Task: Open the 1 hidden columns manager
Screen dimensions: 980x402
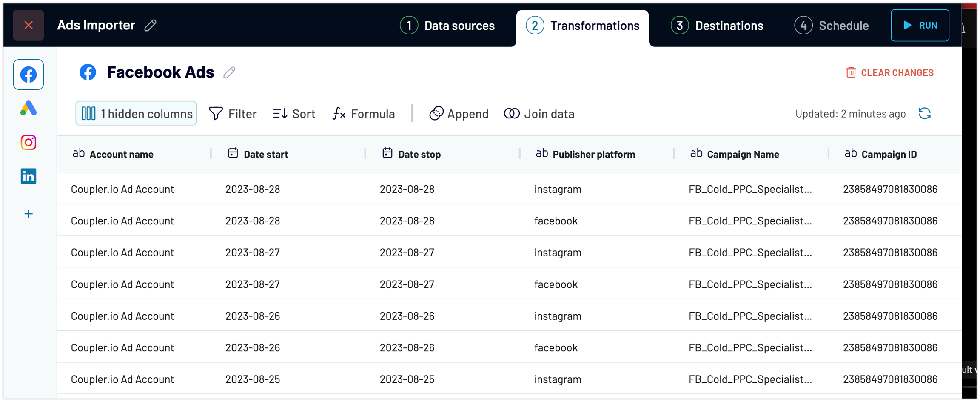Action: pos(136,114)
